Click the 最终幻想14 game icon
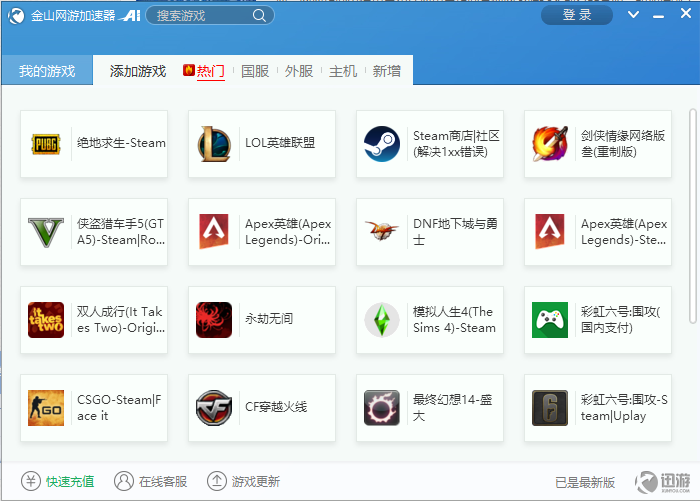The image size is (700, 501). [x=382, y=408]
